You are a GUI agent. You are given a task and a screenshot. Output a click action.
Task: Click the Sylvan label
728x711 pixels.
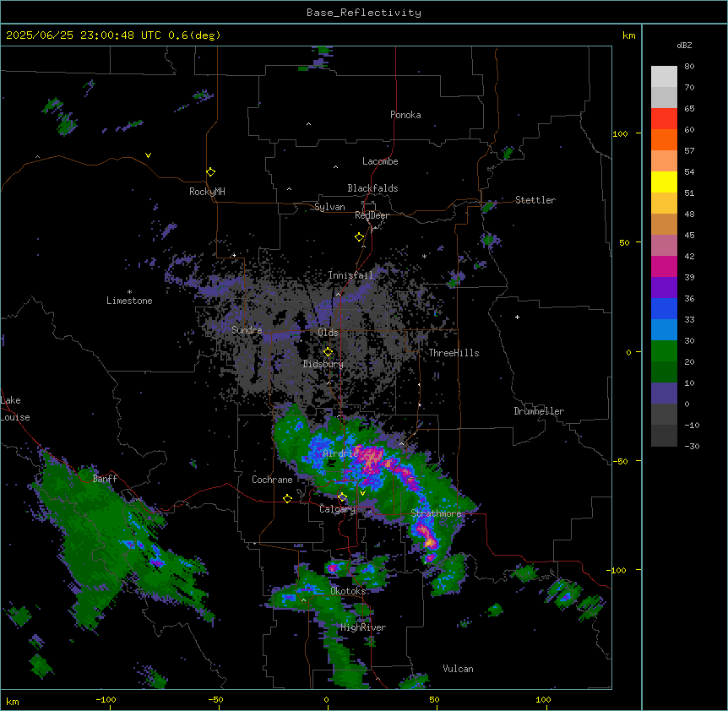pyautogui.click(x=329, y=207)
